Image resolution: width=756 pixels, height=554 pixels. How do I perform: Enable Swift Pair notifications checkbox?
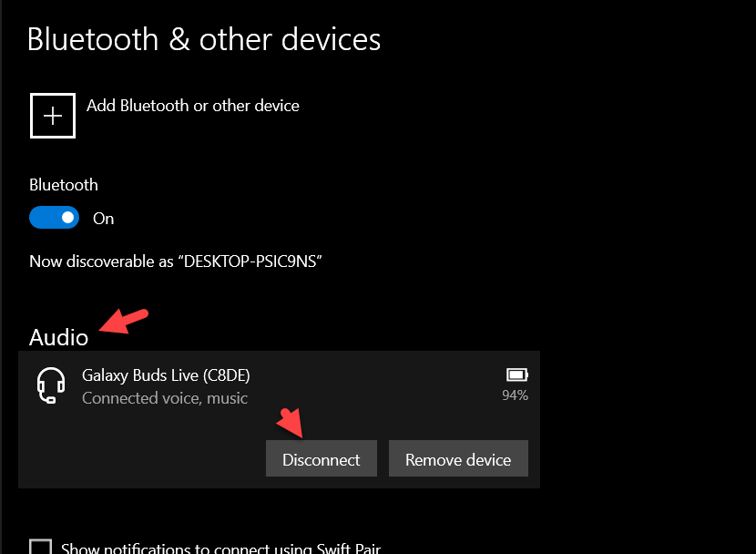40,547
